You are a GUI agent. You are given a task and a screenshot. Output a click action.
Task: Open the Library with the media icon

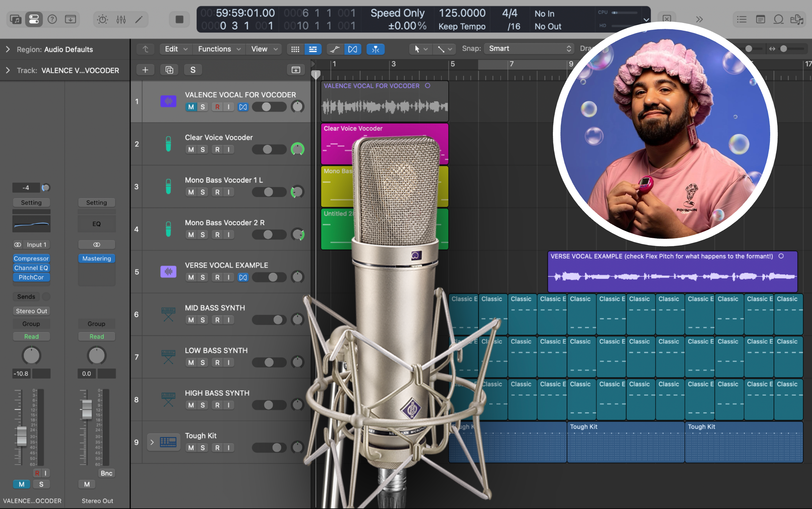[x=14, y=19]
